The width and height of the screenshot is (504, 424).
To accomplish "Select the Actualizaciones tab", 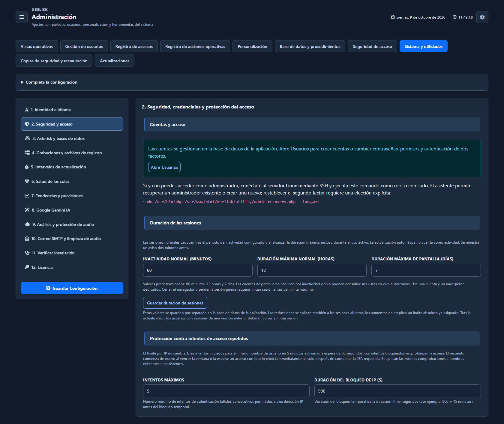I will [x=115, y=61].
